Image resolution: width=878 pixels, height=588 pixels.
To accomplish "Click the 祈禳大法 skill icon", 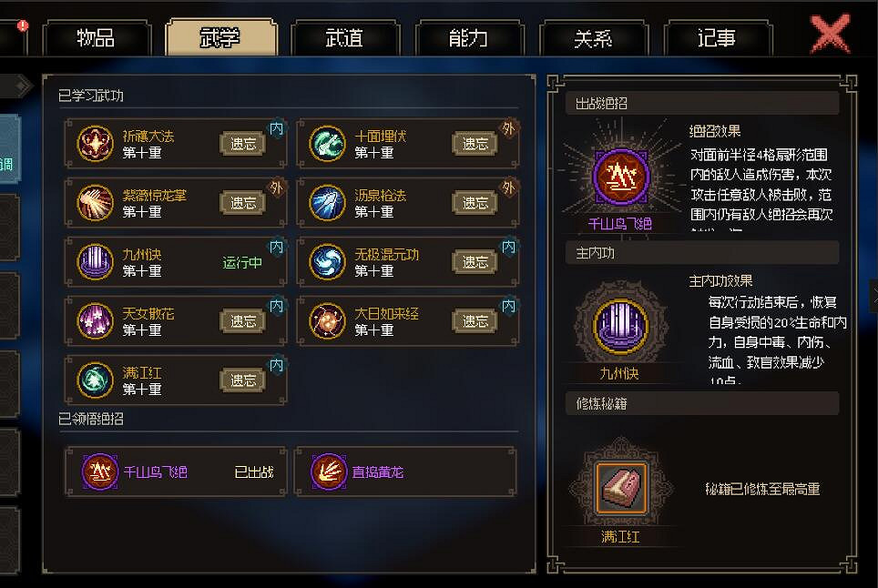I will (x=95, y=143).
